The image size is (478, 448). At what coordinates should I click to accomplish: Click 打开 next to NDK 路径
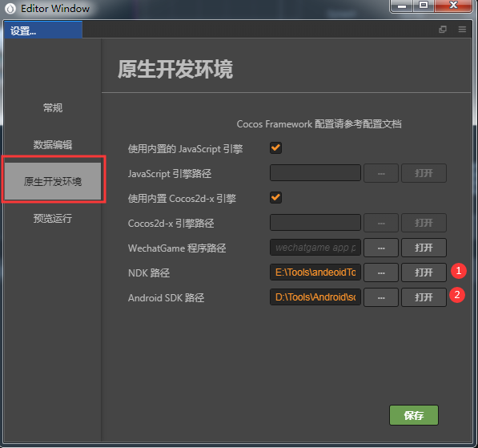tap(424, 272)
